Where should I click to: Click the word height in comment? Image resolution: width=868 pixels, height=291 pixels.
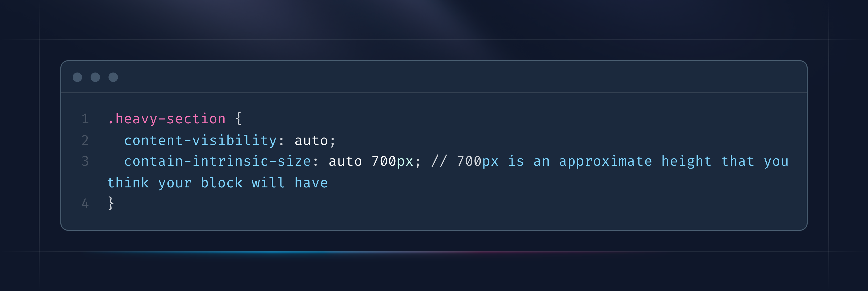pyautogui.click(x=686, y=162)
